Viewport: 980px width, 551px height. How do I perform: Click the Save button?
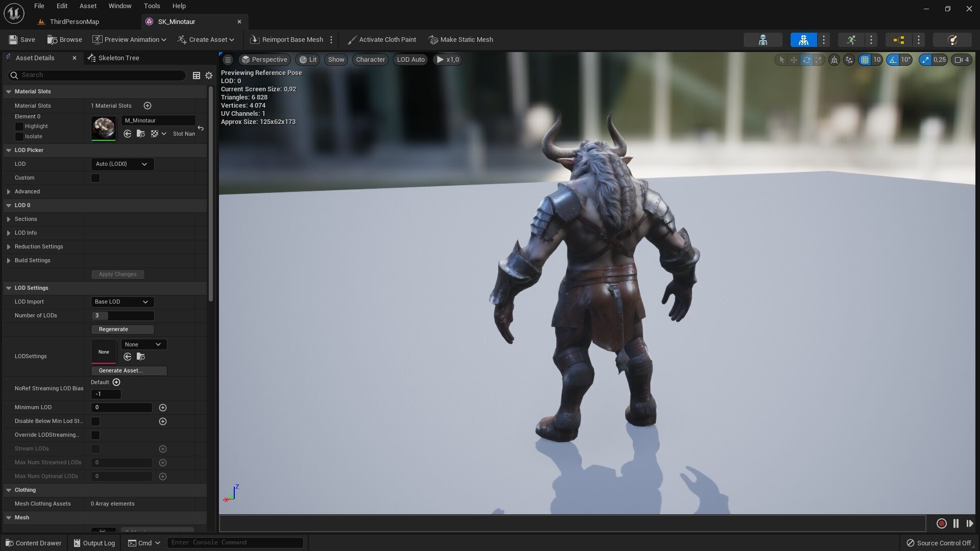click(22, 40)
